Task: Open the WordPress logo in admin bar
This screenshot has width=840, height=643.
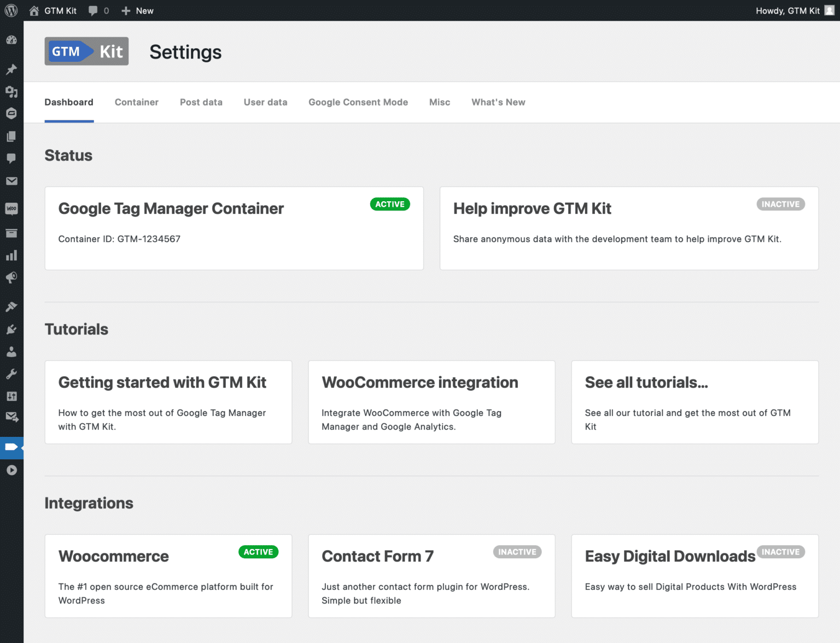Action: click(11, 10)
